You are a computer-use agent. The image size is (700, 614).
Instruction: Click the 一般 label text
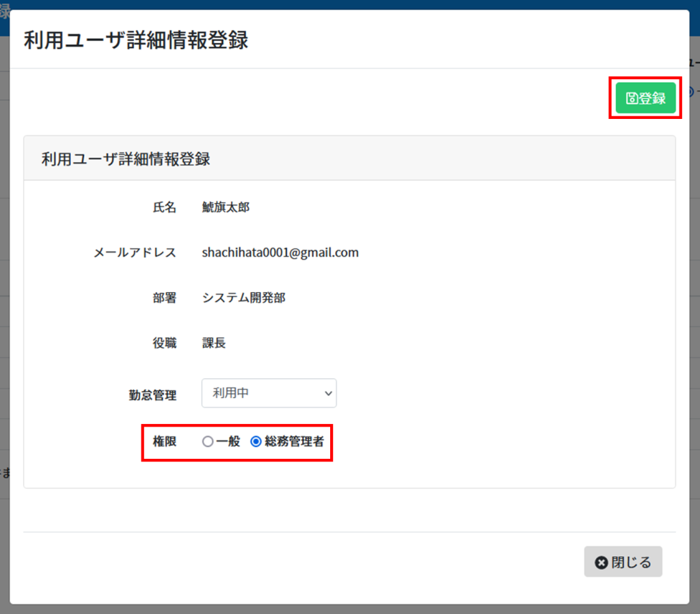228,442
